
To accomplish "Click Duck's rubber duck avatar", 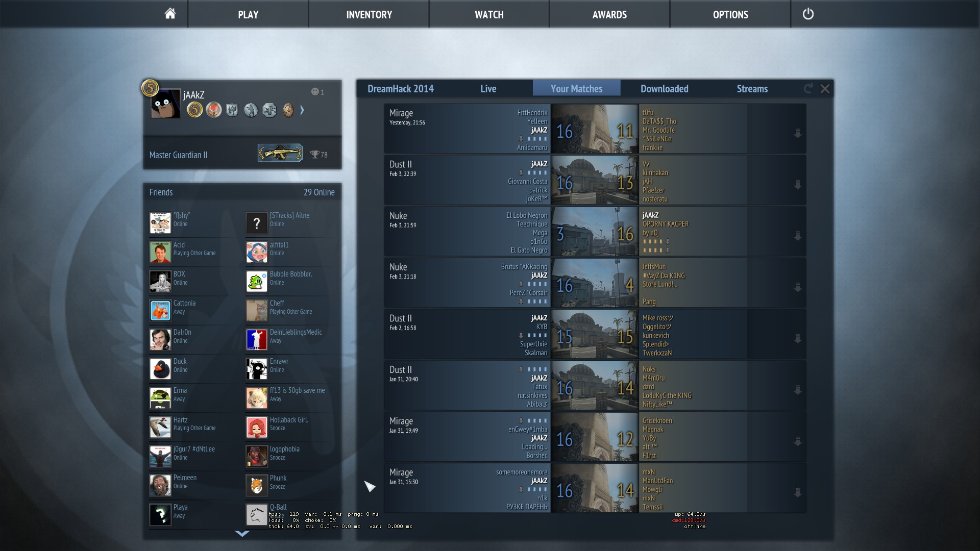I will coord(160,369).
